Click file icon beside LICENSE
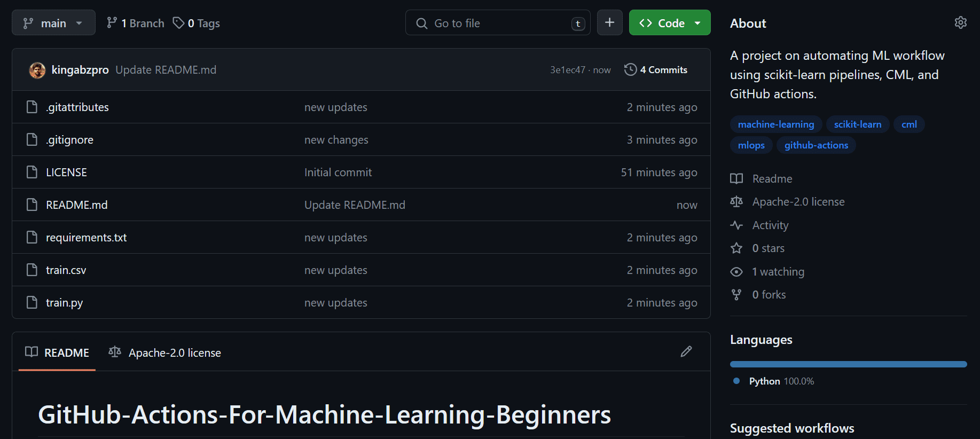This screenshot has height=439, width=980. click(x=32, y=172)
